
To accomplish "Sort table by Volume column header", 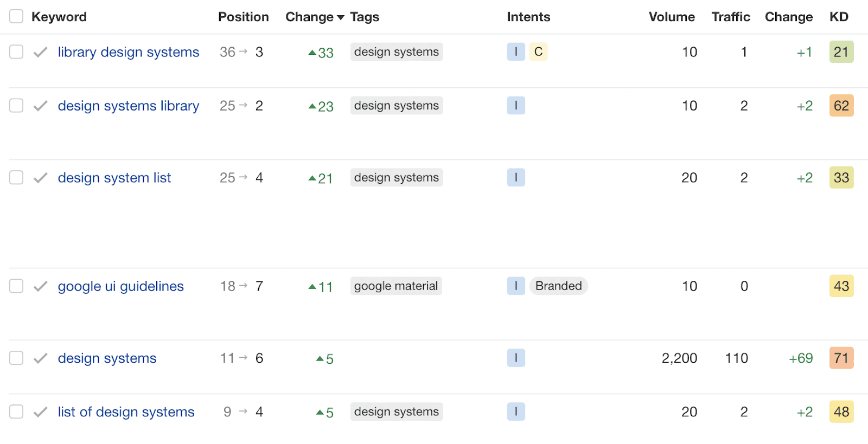I will pos(672,17).
